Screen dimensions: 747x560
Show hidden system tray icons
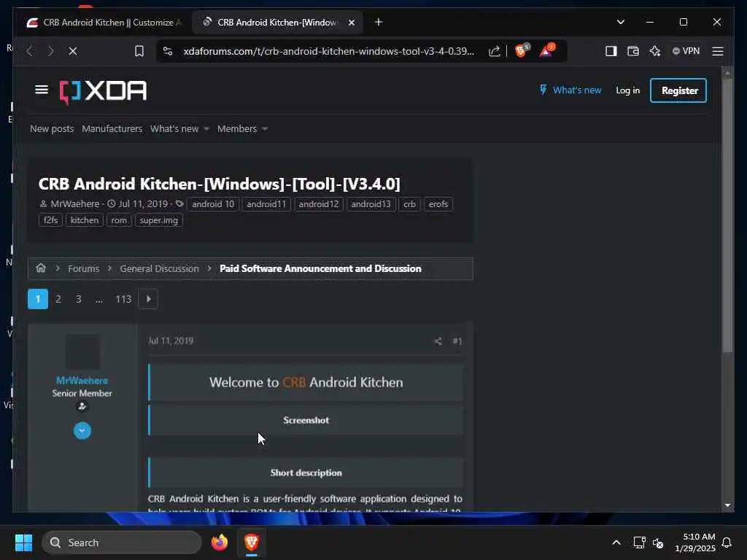point(616,542)
